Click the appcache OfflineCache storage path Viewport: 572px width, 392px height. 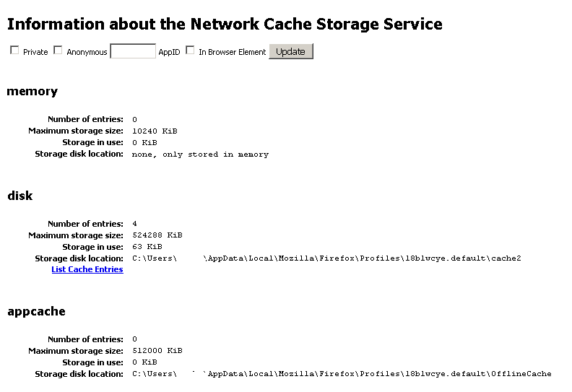click(342, 374)
